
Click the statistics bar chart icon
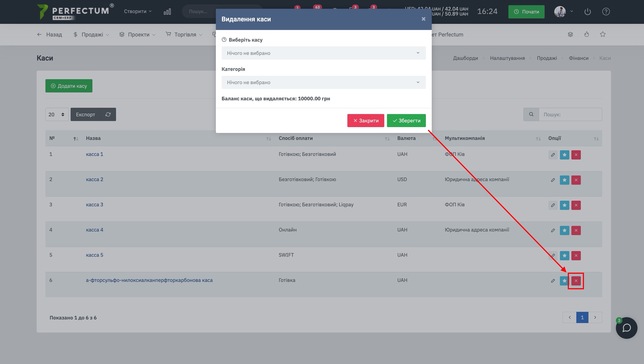[x=167, y=11]
